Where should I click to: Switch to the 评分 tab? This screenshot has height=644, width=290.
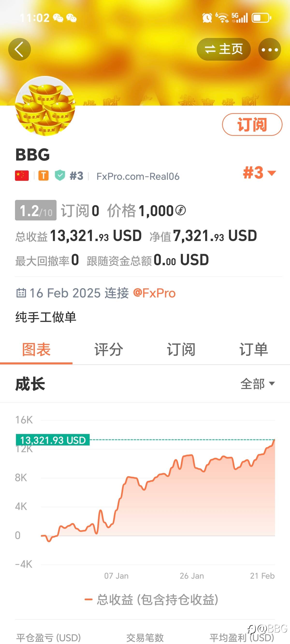coord(109,349)
